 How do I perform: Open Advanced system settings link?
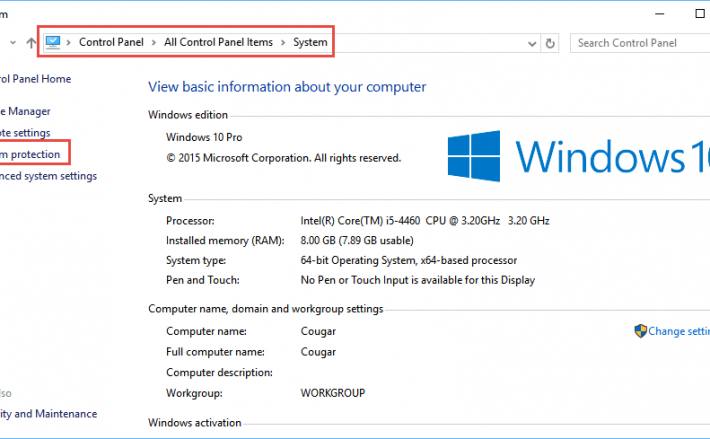click(48, 176)
